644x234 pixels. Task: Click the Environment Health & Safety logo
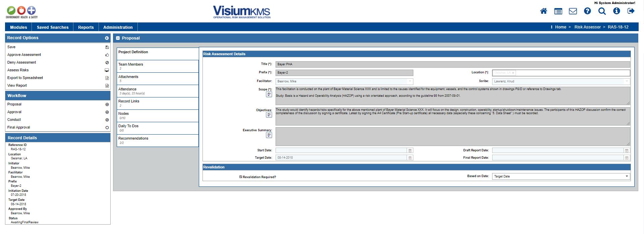pos(22,12)
